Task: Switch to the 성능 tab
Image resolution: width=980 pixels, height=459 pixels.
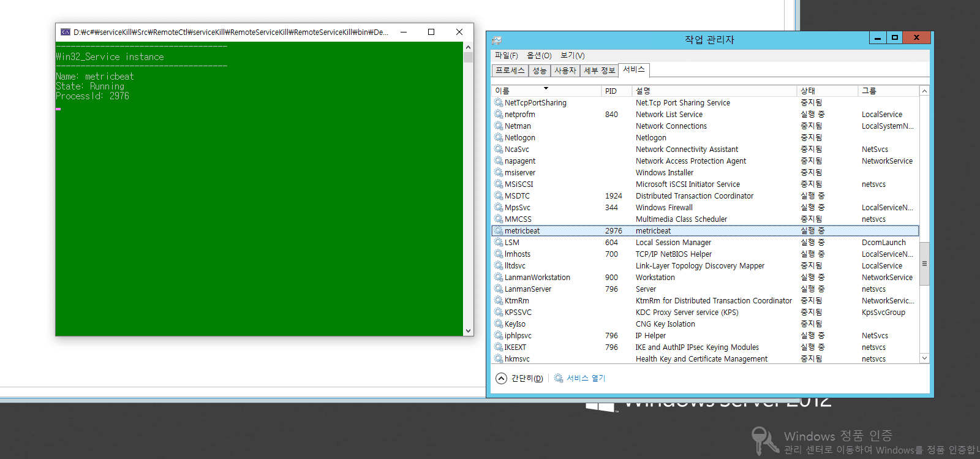Action: [539, 71]
